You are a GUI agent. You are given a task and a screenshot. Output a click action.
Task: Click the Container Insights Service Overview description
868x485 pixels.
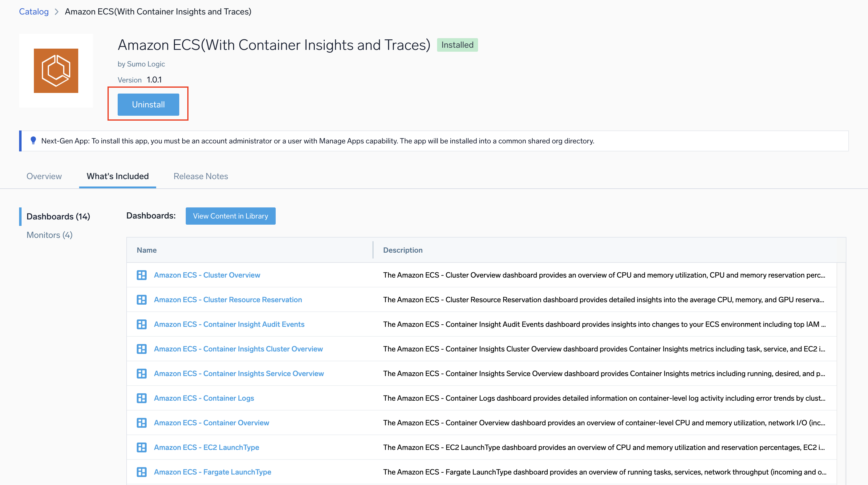604,373
